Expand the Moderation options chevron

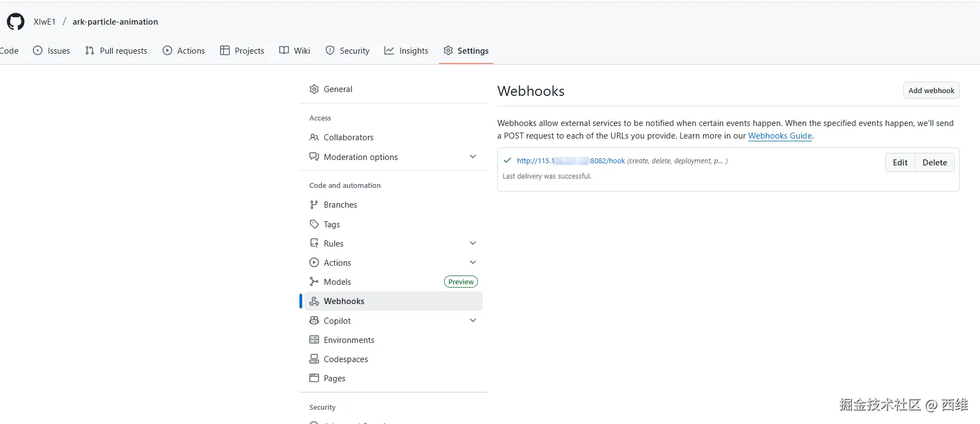click(473, 157)
